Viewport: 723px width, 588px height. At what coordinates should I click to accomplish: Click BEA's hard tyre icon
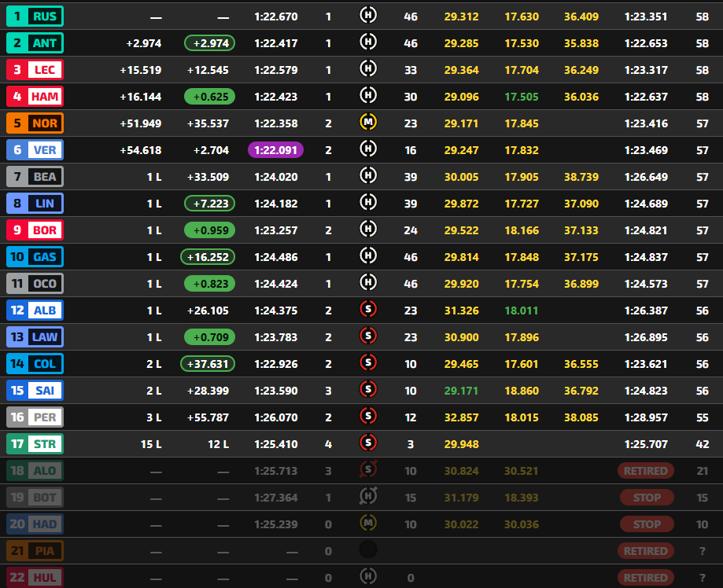click(368, 175)
